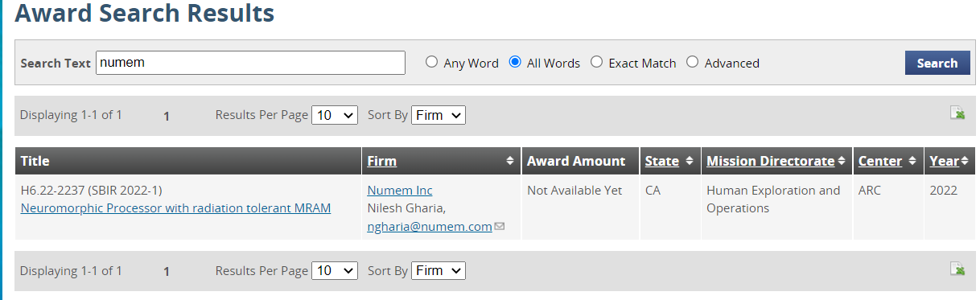Screen dimensions: 980x300
Task: Click the Search Text input field
Action: (250, 63)
